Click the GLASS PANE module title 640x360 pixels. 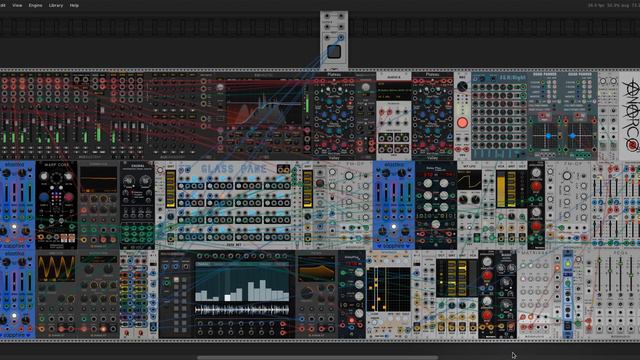233,169
